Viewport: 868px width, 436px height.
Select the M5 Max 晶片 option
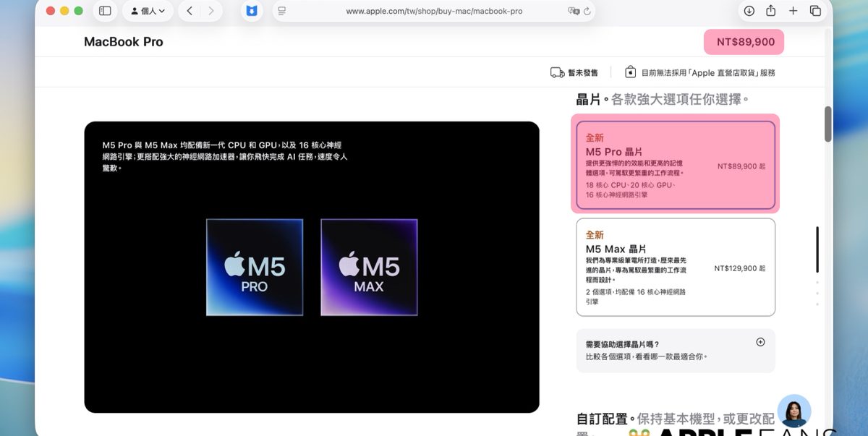click(x=675, y=267)
